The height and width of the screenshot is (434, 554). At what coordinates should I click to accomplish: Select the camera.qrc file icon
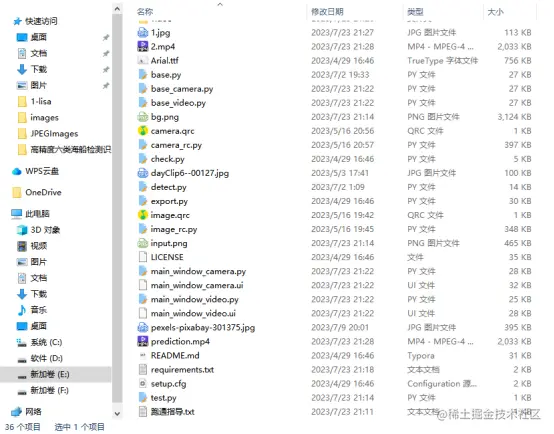(142, 131)
